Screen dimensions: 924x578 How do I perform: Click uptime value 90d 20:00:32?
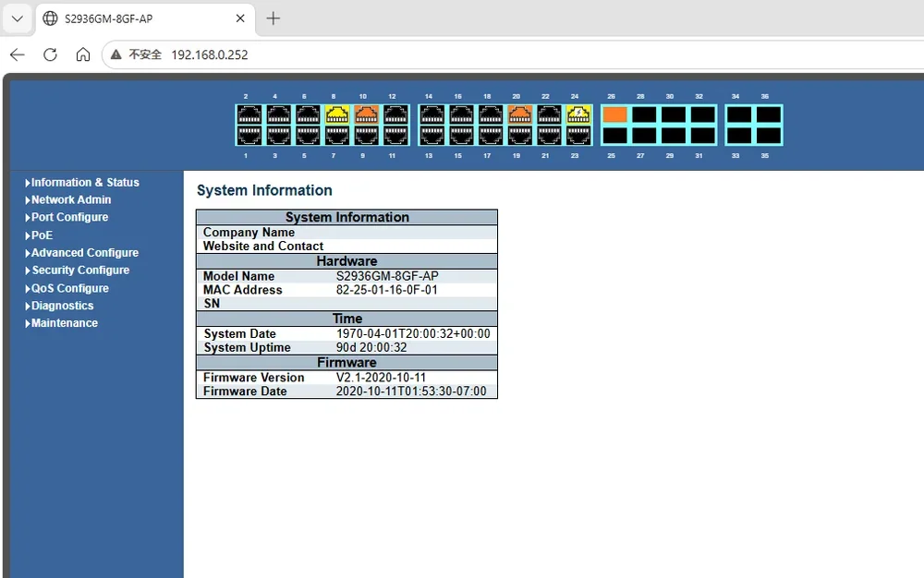pyautogui.click(x=371, y=347)
